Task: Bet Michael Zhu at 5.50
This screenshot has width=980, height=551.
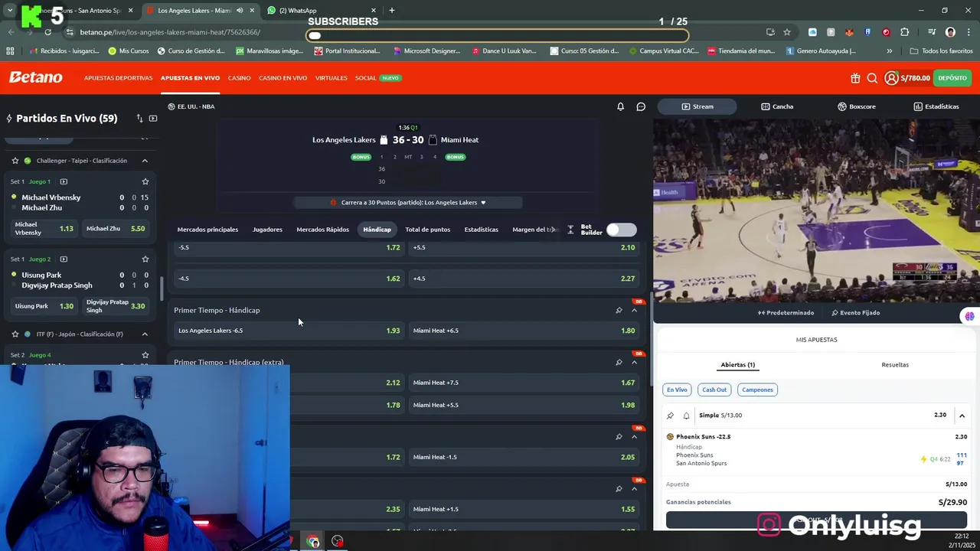Action: pyautogui.click(x=116, y=229)
